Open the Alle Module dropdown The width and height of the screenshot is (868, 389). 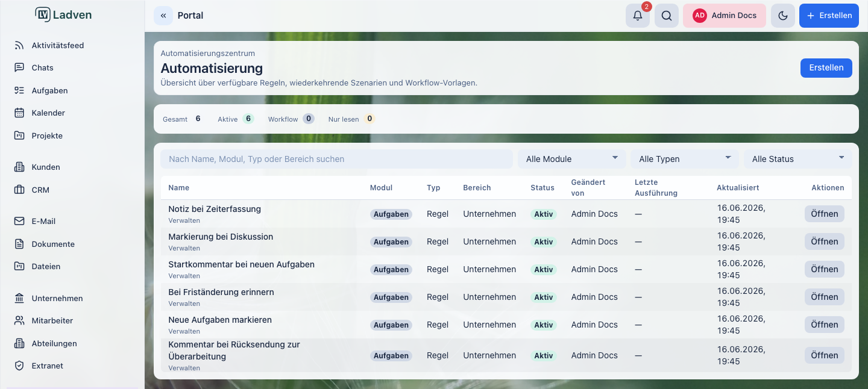pos(572,159)
